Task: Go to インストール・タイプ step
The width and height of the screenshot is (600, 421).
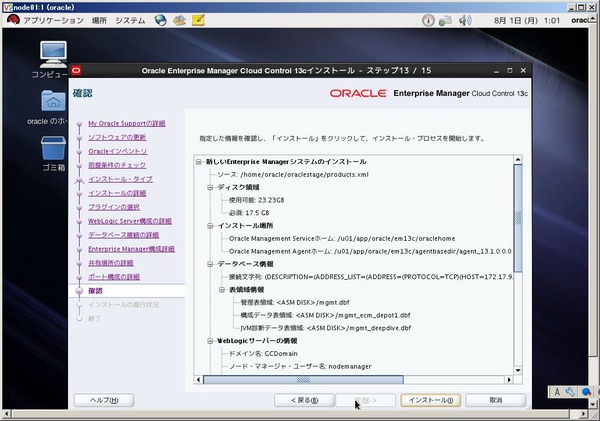Action: click(x=121, y=179)
